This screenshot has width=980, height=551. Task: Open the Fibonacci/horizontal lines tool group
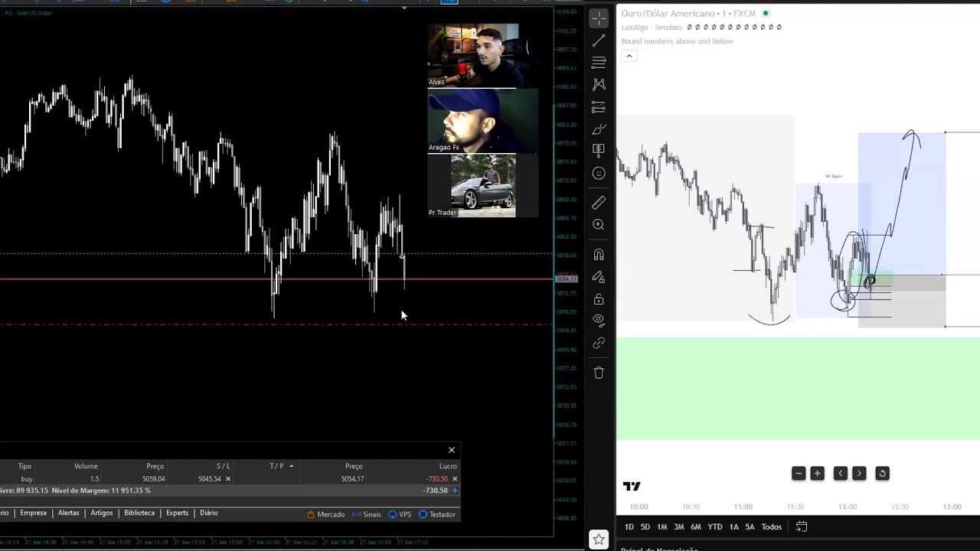coord(599,63)
